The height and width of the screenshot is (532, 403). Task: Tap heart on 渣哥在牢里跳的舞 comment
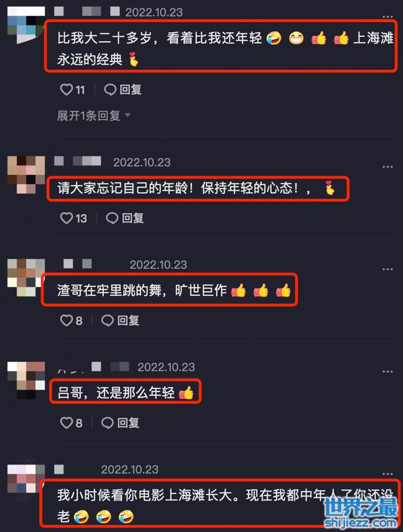point(66,320)
